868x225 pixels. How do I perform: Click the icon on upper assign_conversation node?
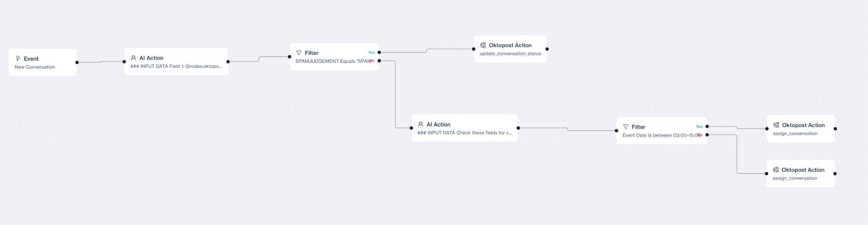[x=776, y=125]
